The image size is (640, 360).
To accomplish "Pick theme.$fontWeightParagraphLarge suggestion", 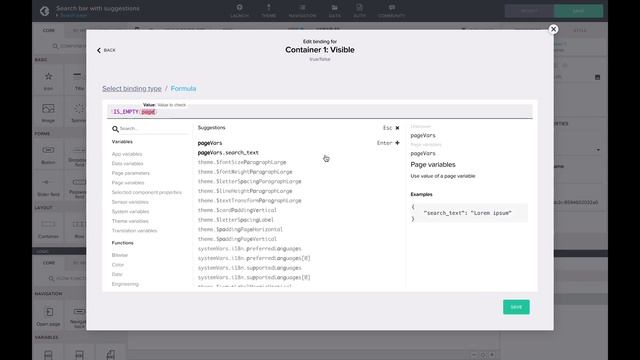I will pyautogui.click(x=245, y=172).
